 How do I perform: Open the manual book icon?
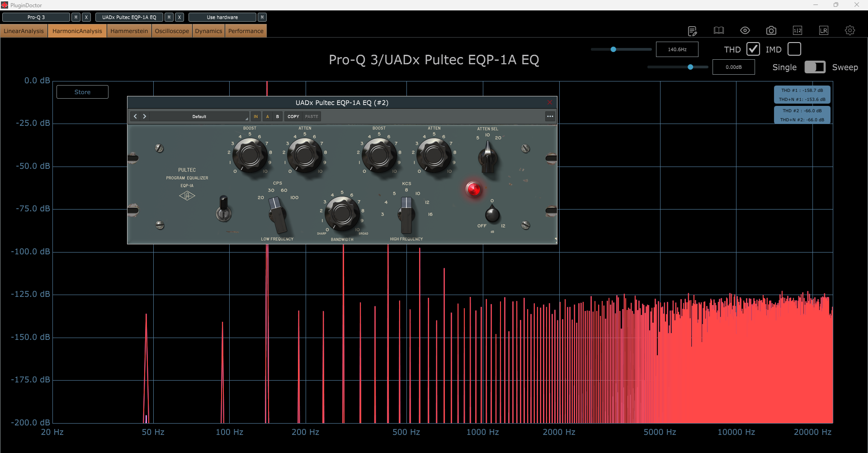pyautogui.click(x=719, y=30)
